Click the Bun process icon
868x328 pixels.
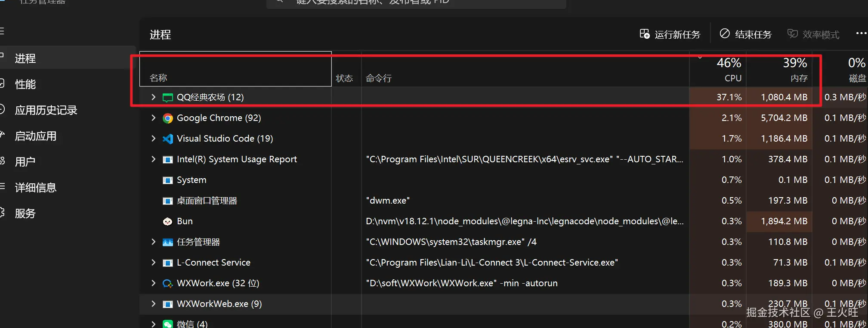[x=168, y=222]
